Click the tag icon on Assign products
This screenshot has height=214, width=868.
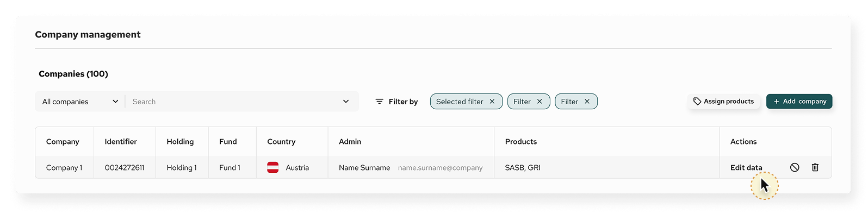tap(697, 101)
